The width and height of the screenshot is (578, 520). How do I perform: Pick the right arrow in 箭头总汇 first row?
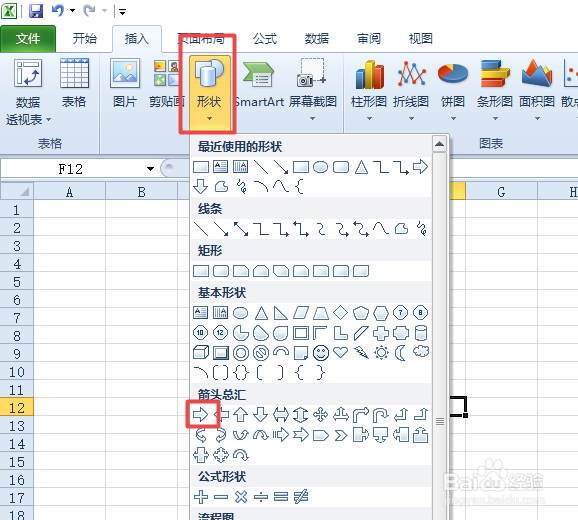point(201,415)
